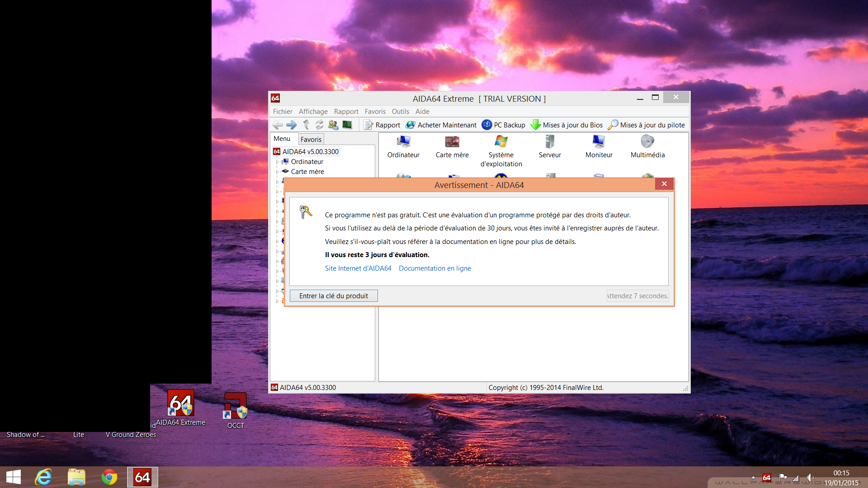Open PC Backup from the toolbar
The image size is (868, 488).
point(503,125)
